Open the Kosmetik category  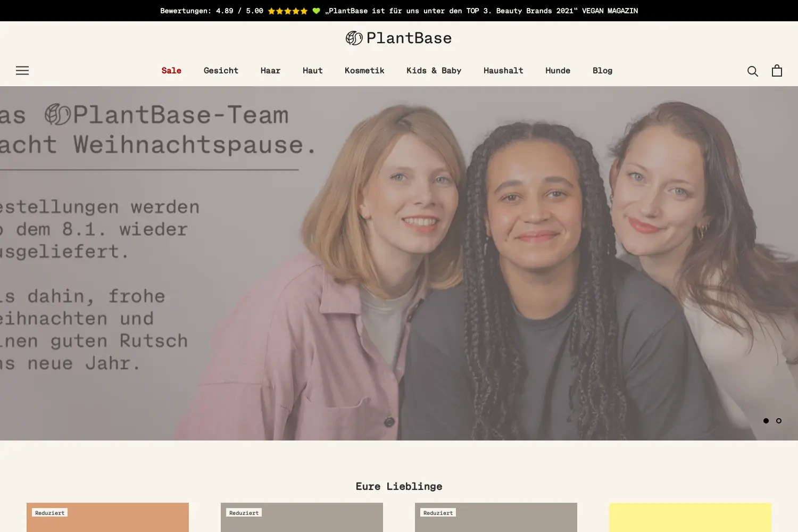click(364, 70)
